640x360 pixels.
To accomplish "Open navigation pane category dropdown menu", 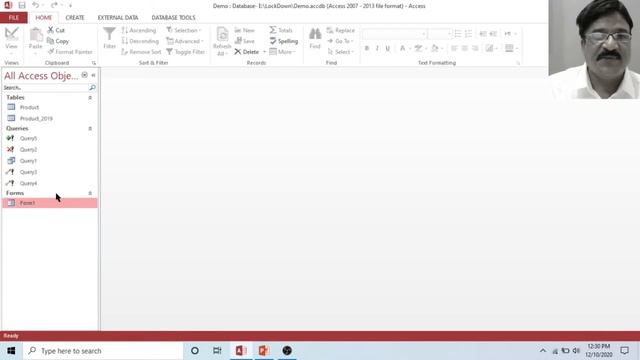I will coord(84,75).
